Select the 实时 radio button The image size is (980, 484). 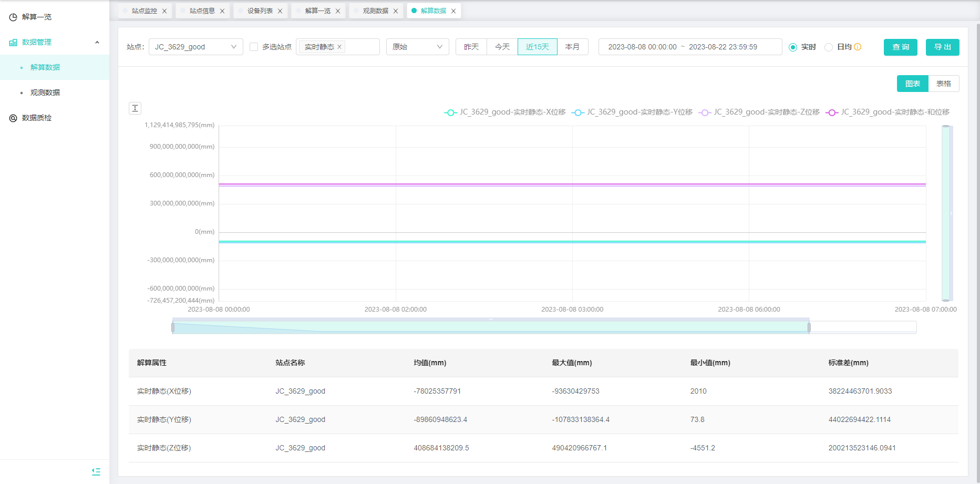[x=793, y=47]
